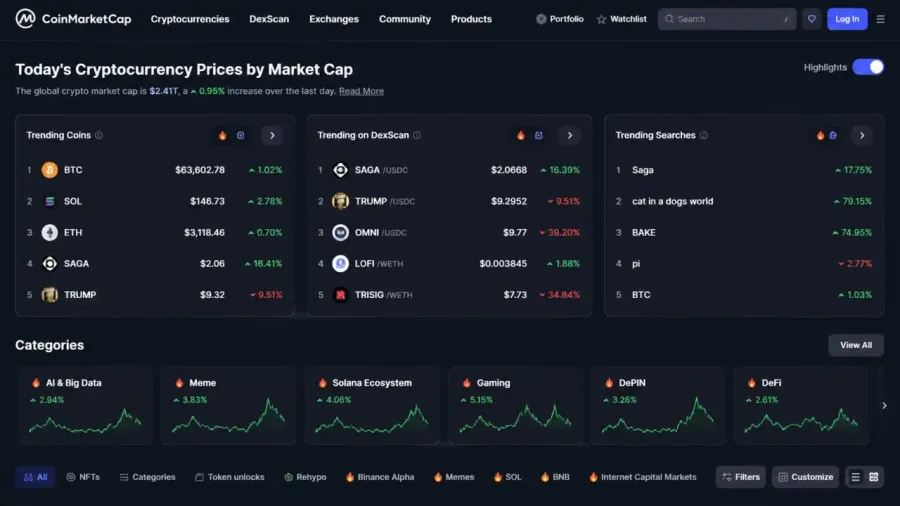Click the Portfolio pie icon

(x=541, y=19)
